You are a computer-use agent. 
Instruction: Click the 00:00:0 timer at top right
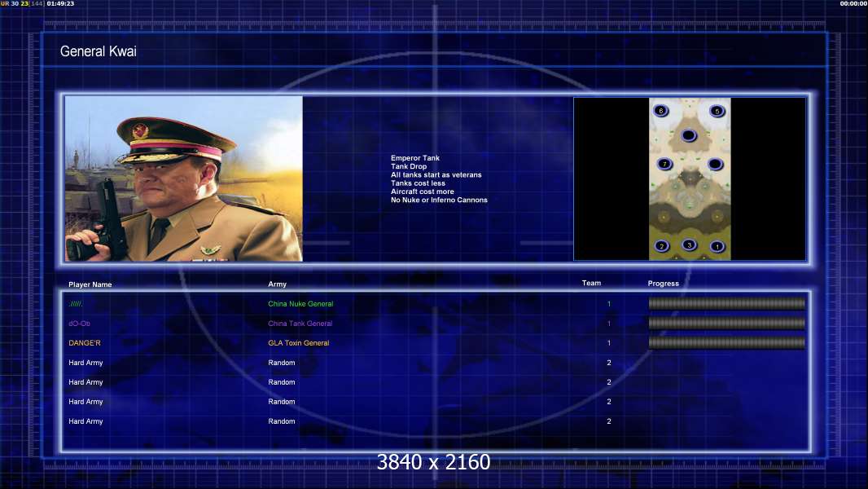[853, 3]
